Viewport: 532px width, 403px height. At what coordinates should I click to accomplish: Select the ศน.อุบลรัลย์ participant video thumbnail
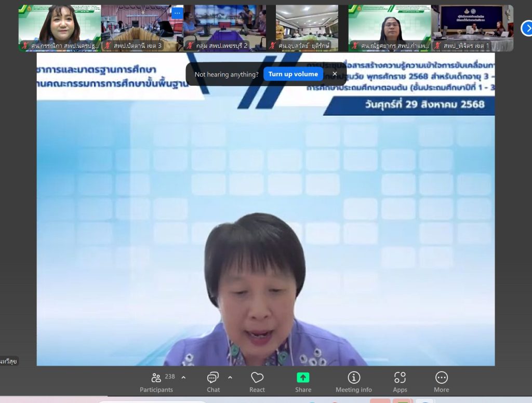click(x=307, y=26)
